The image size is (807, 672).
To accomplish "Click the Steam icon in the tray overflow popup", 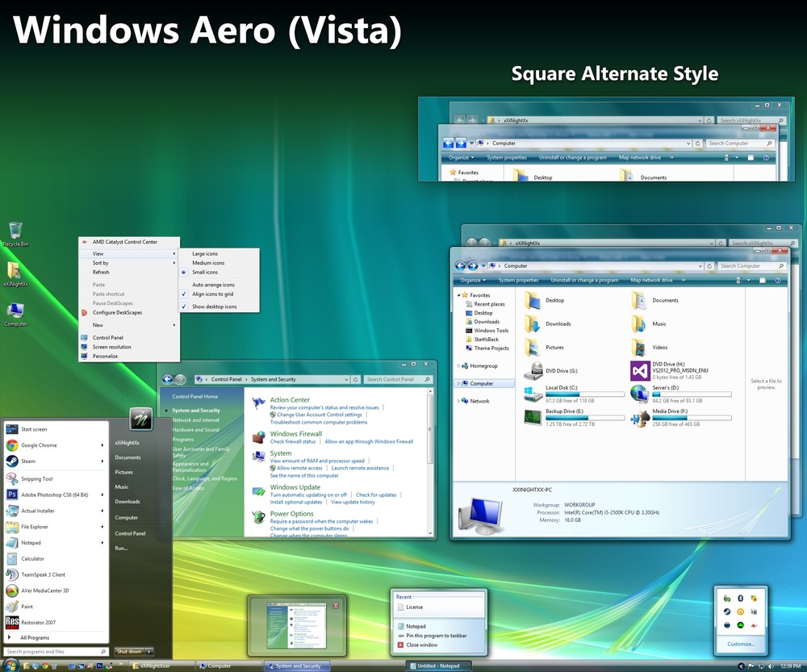I will coord(727,611).
